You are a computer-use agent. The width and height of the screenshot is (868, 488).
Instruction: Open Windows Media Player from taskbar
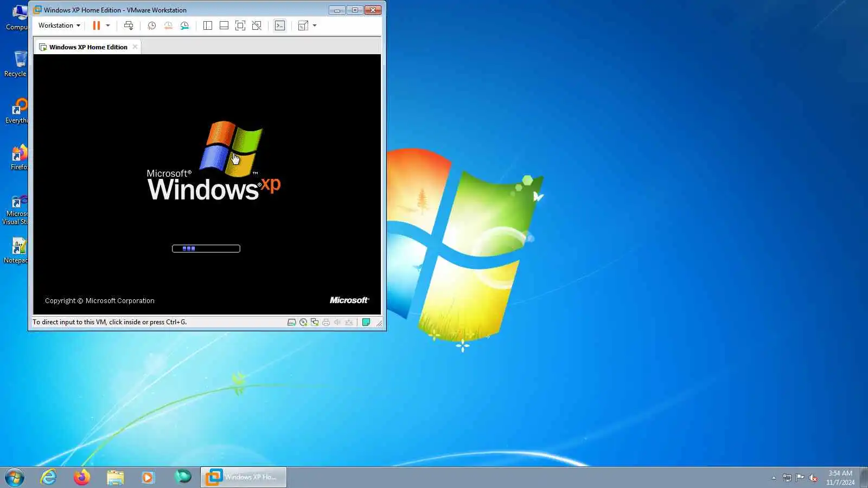click(x=148, y=477)
